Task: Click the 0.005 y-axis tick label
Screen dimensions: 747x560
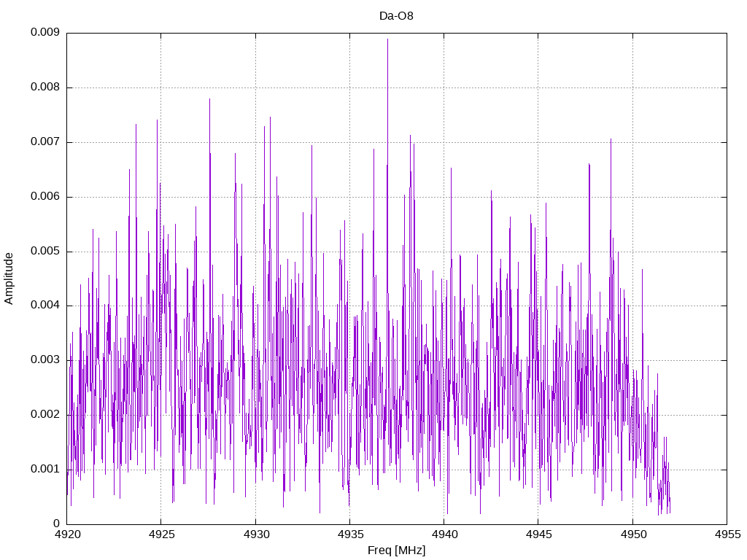Action: tap(45, 251)
